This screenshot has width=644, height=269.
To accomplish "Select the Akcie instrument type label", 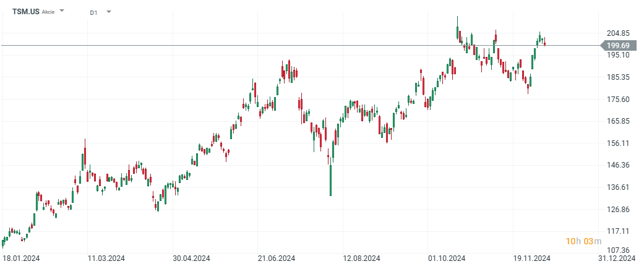I will tap(49, 12).
